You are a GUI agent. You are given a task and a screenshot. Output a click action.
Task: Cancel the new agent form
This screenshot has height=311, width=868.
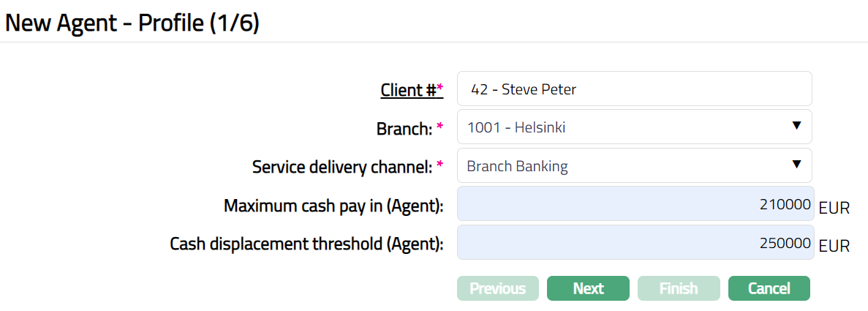(769, 288)
